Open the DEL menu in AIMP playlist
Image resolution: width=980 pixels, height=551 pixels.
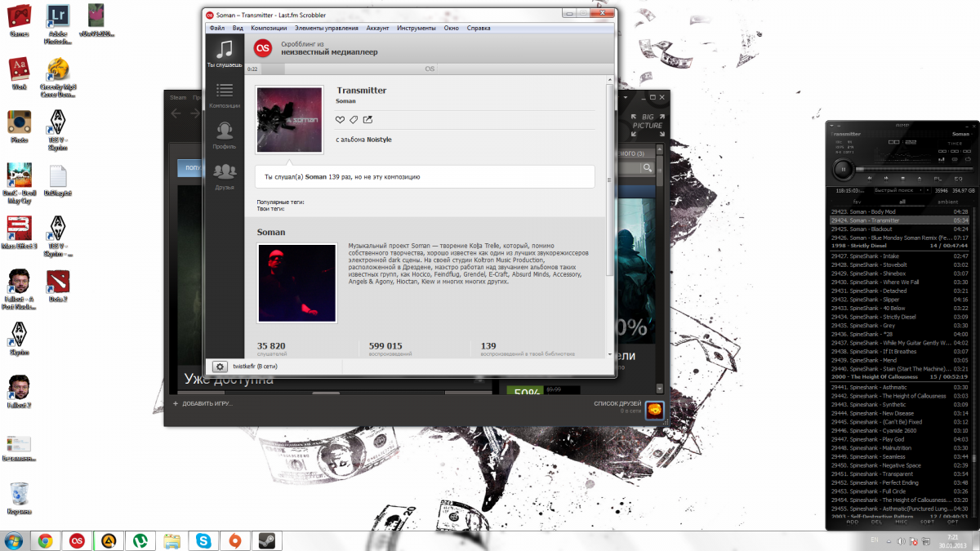click(x=876, y=522)
